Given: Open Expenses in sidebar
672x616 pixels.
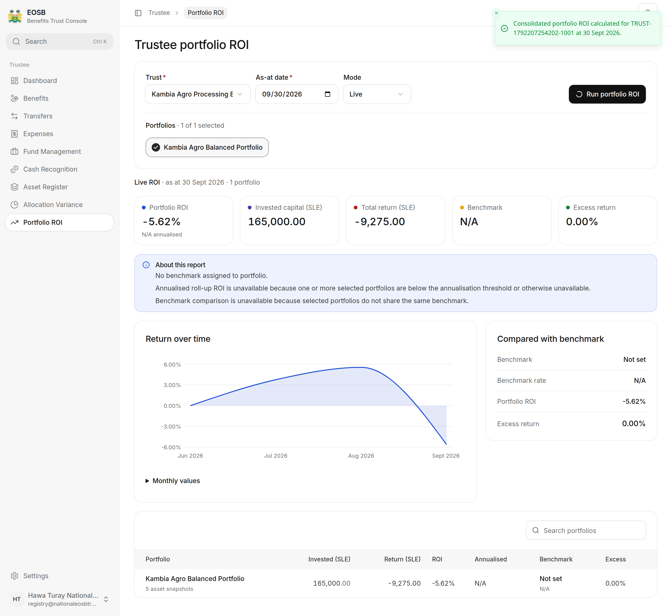Looking at the screenshot, I should coord(59,134).
